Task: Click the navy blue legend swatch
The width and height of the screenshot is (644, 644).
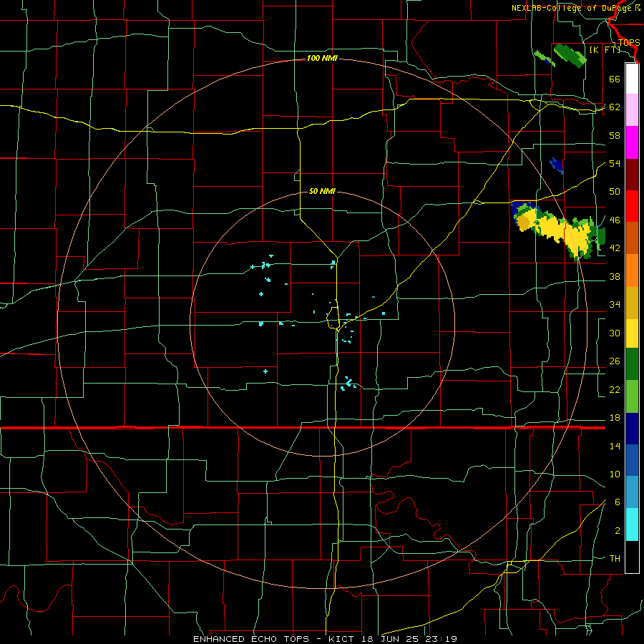Action: 632,429
